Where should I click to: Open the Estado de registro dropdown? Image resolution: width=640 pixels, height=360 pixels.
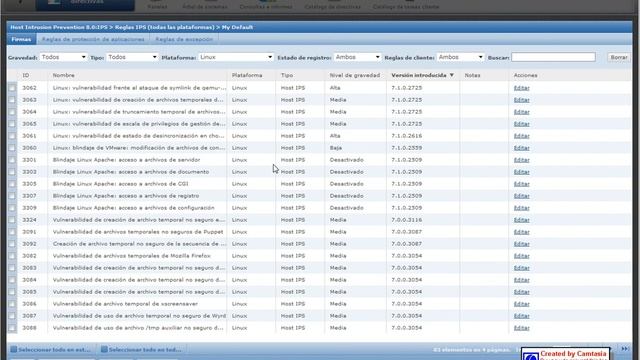pos(357,57)
